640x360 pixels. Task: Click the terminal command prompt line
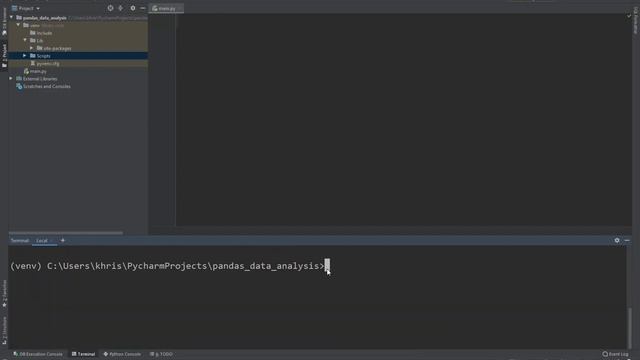[169, 266]
